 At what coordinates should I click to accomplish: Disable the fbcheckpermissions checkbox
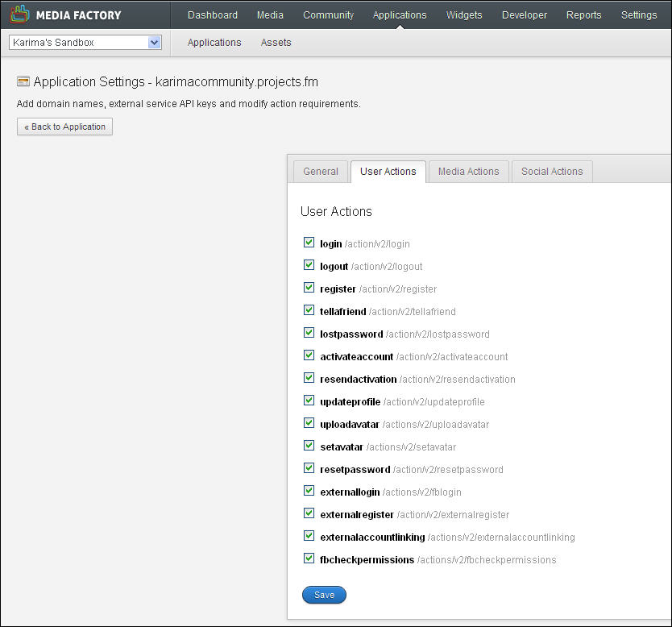pos(309,558)
